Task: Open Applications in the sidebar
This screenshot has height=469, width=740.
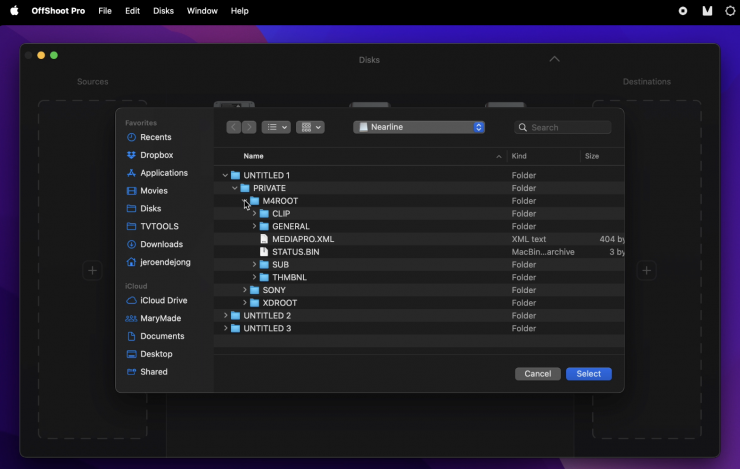Action: [x=163, y=173]
